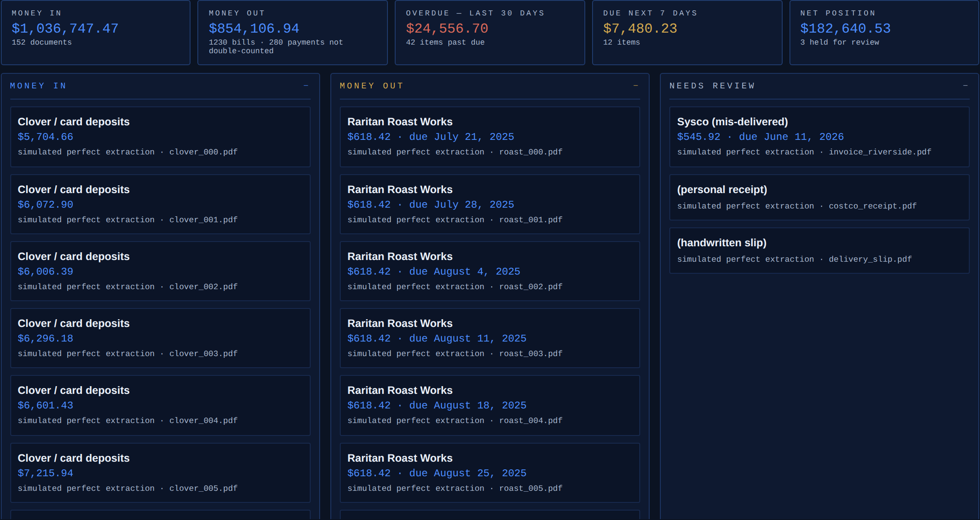The image size is (980, 520).
Task: Click file name costco_receipt.pdf
Action: pos(873,206)
